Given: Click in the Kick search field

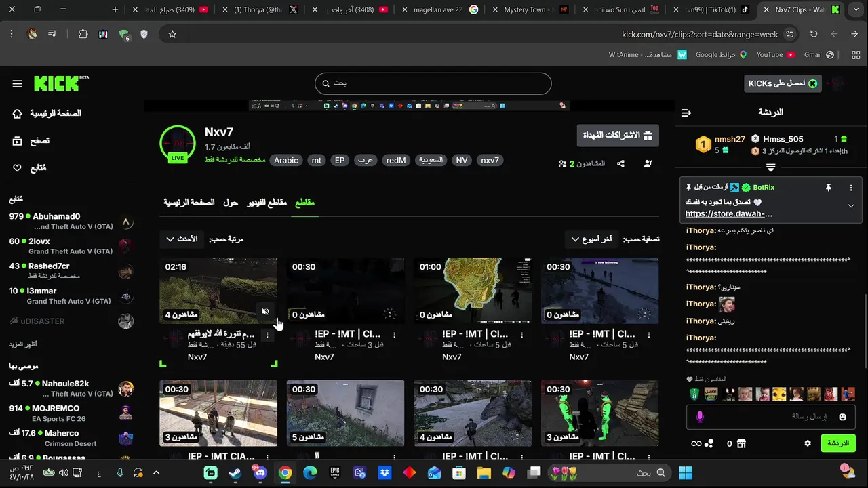Looking at the screenshot, I should click(x=433, y=83).
